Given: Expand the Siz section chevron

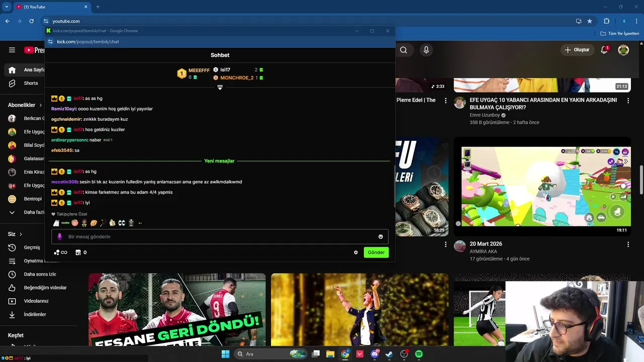Looking at the screenshot, I should click(x=21, y=234).
